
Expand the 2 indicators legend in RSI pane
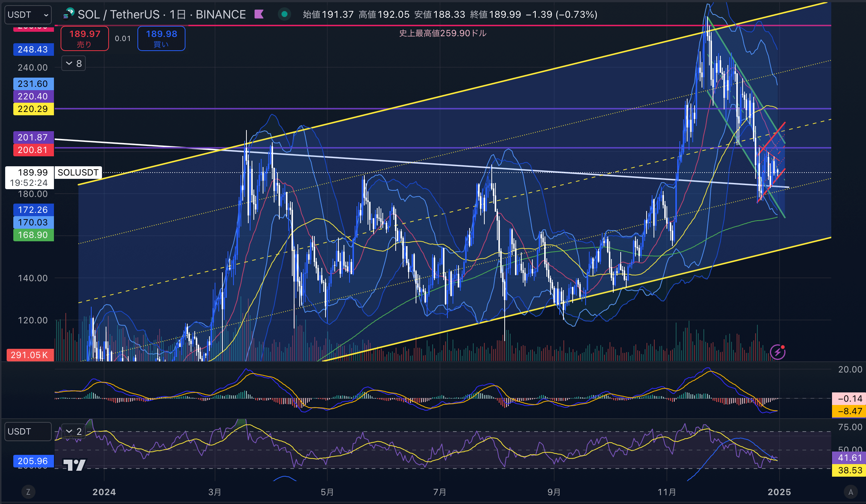point(74,432)
